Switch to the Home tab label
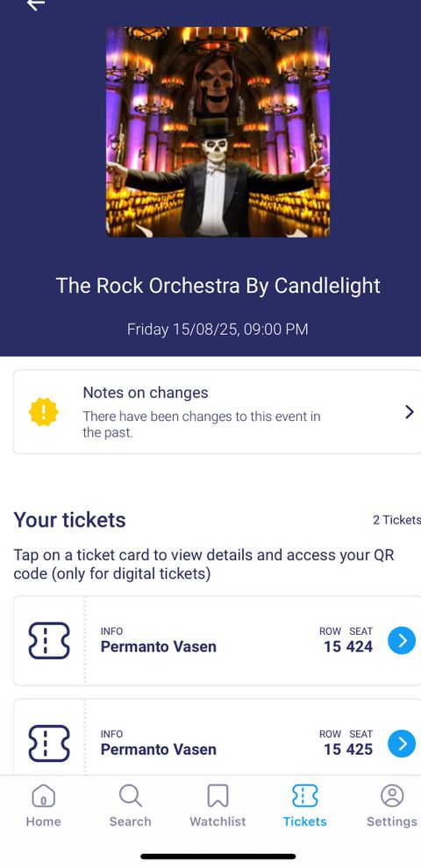 pyautogui.click(x=43, y=822)
